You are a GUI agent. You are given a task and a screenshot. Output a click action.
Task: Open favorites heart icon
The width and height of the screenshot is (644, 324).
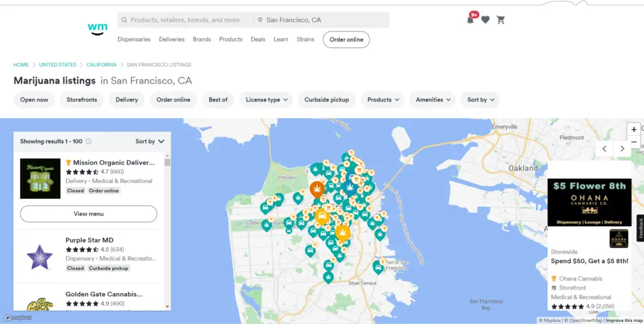(486, 20)
